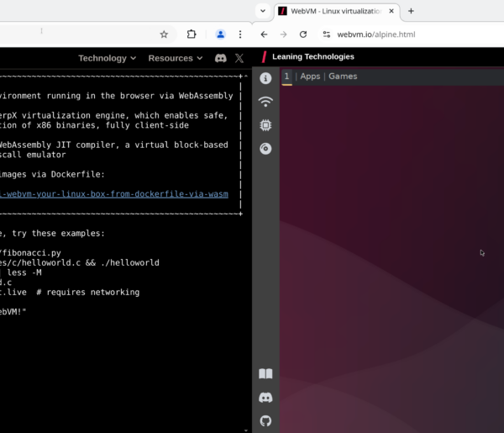Open the Networking wifi icon in sidebar
Viewport: 504px width, 433px height.
[x=265, y=102]
